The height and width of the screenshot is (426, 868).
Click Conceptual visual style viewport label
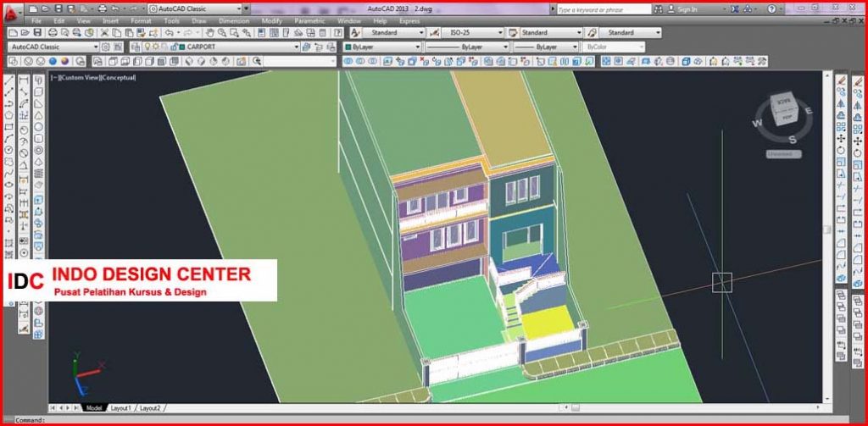(117, 78)
